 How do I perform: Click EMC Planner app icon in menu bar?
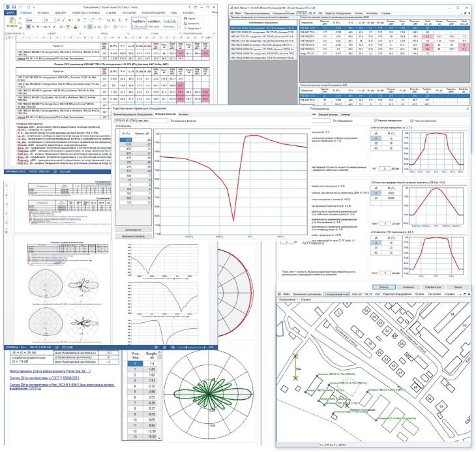pyautogui.click(x=232, y=13)
